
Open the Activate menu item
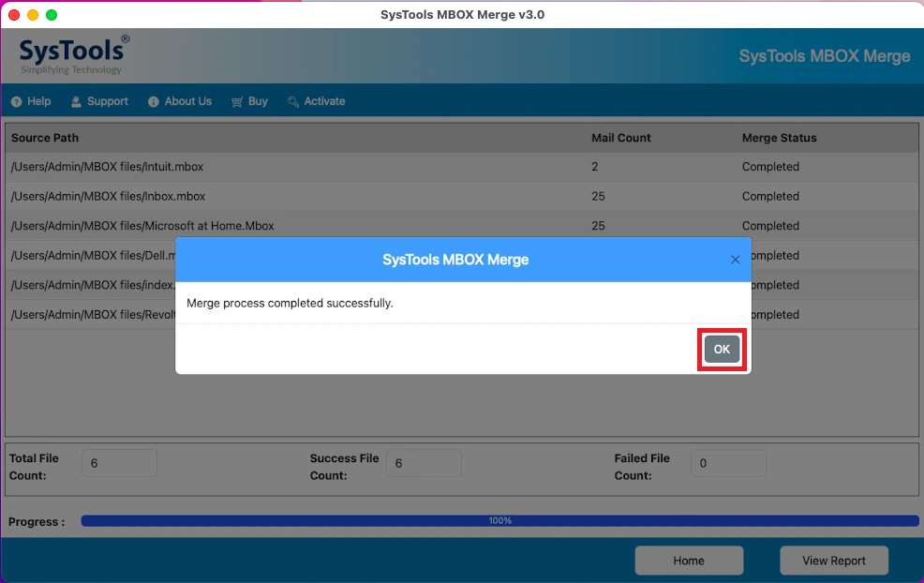click(x=317, y=101)
